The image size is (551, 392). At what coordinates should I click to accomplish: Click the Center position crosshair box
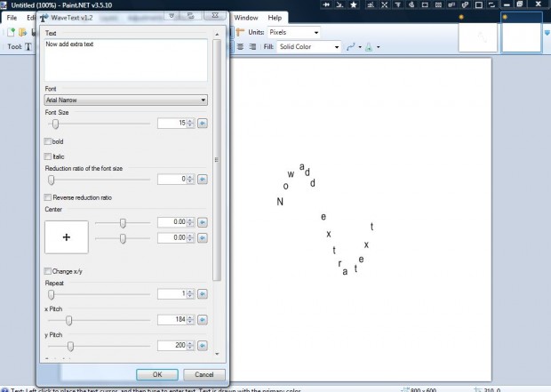pyautogui.click(x=67, y=237)
